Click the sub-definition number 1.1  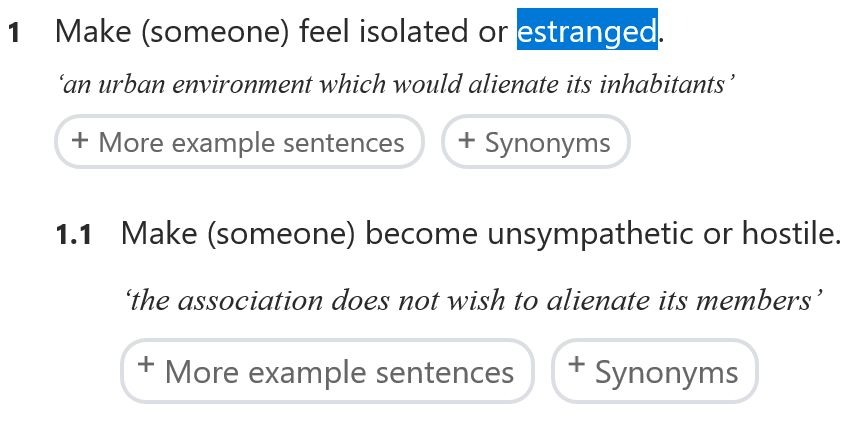[74, 237]
